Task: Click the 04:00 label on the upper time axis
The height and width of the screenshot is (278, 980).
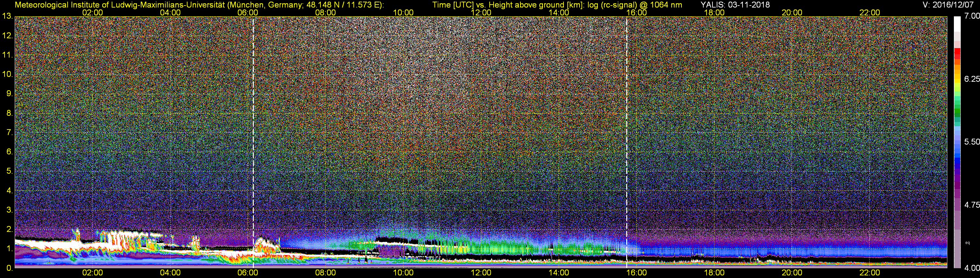Action: 170,12
